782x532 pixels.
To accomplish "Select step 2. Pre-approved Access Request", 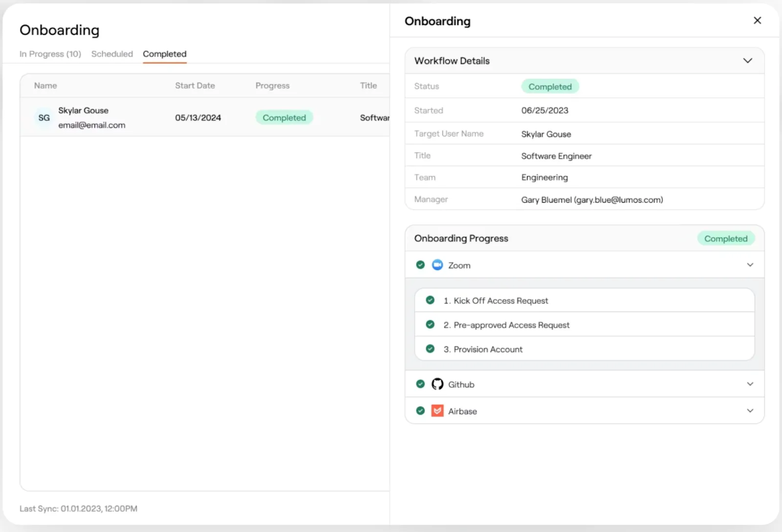I will click(x=585, y=325).
